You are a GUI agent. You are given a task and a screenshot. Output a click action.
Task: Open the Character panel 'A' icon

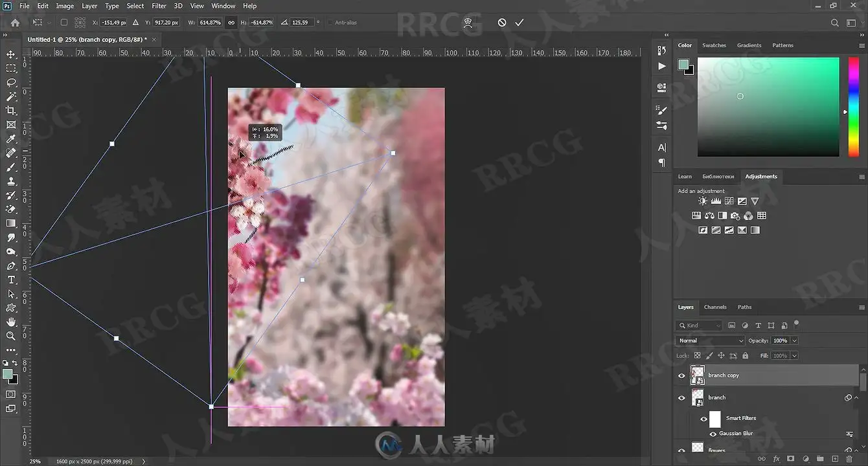[661, 148]
